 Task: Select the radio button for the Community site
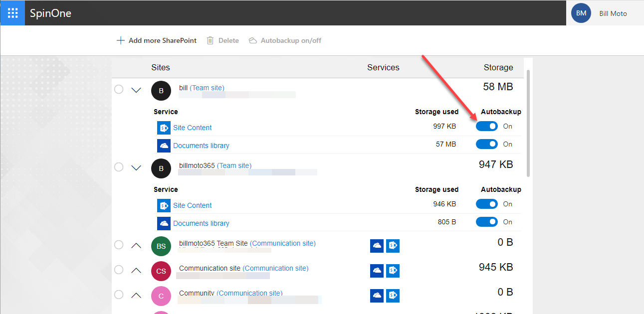(119, 295)
